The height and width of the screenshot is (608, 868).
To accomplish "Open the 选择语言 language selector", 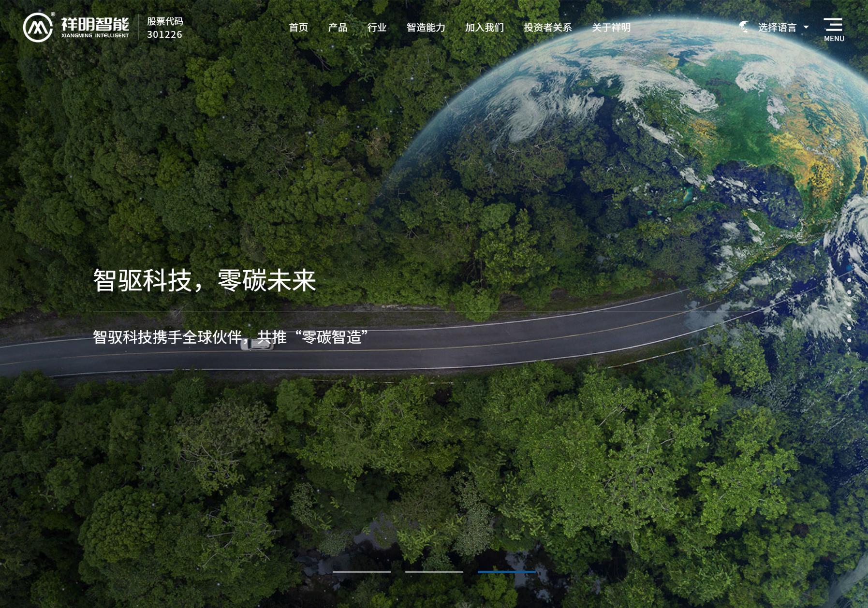I will click(x=777, y=28).
